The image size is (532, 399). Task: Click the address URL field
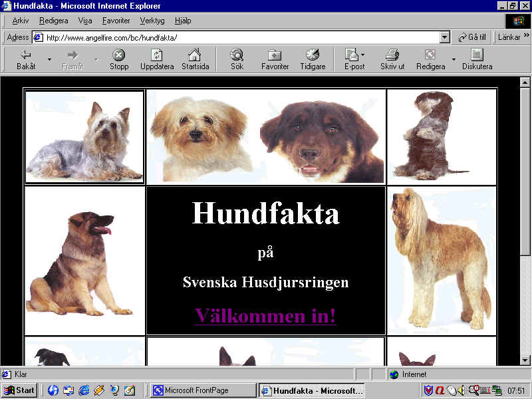239,38
